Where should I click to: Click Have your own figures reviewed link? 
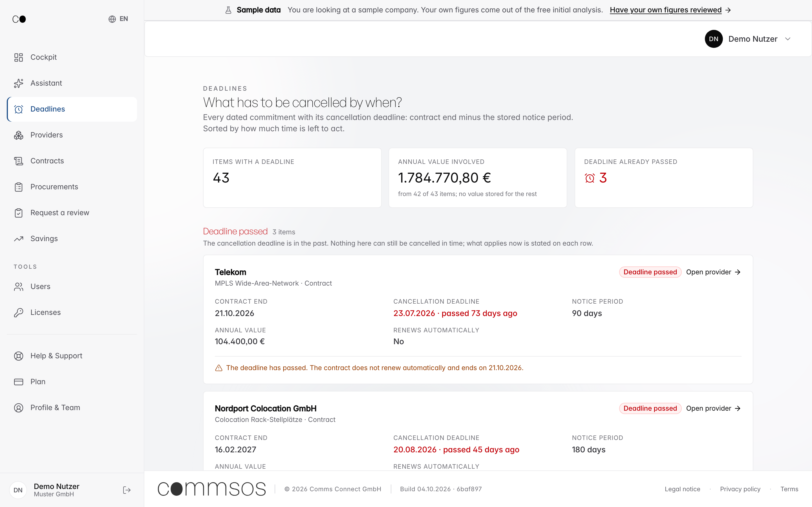click(670, 10)
